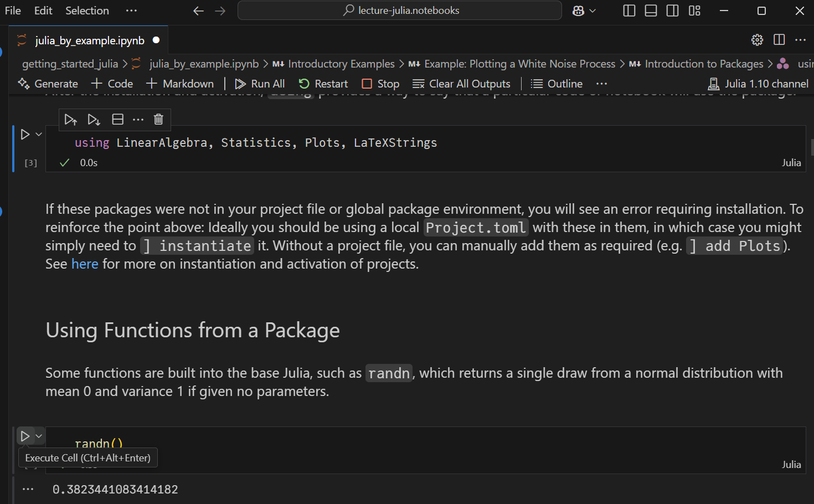Screen dimensions: 814x504
Task: Toggle the bottom panel layout
Action: 651,11
